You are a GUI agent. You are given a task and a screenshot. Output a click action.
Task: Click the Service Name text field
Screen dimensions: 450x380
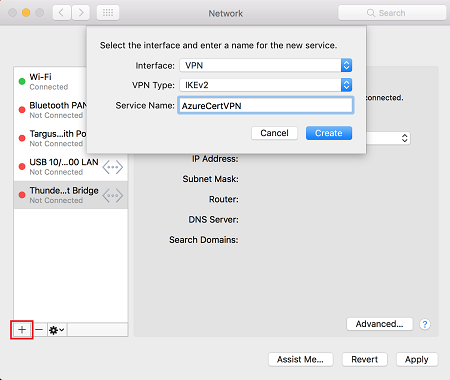pyautogui.click(x=265, y=106)
